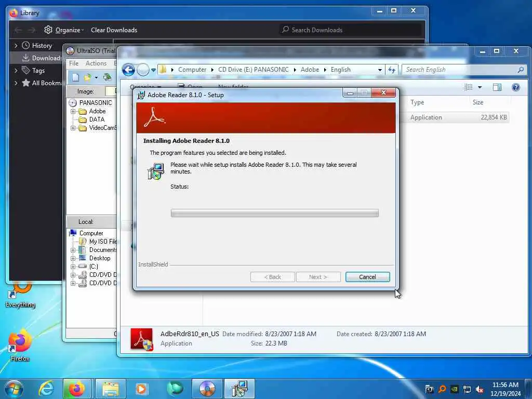Screen dimensions: 532x399
Task: Open Organize menu in Firefox Library
Action: click(64, 30)
